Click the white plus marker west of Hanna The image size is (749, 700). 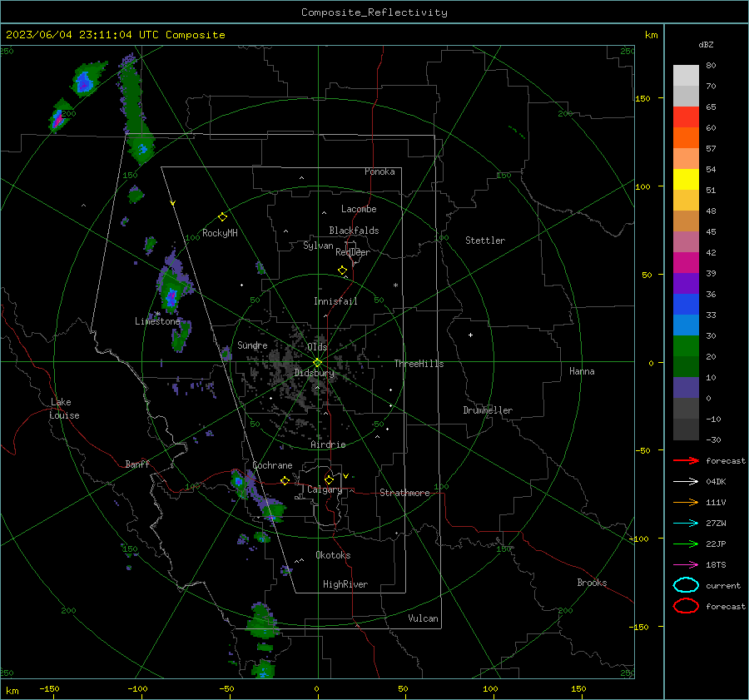point(470,335)
